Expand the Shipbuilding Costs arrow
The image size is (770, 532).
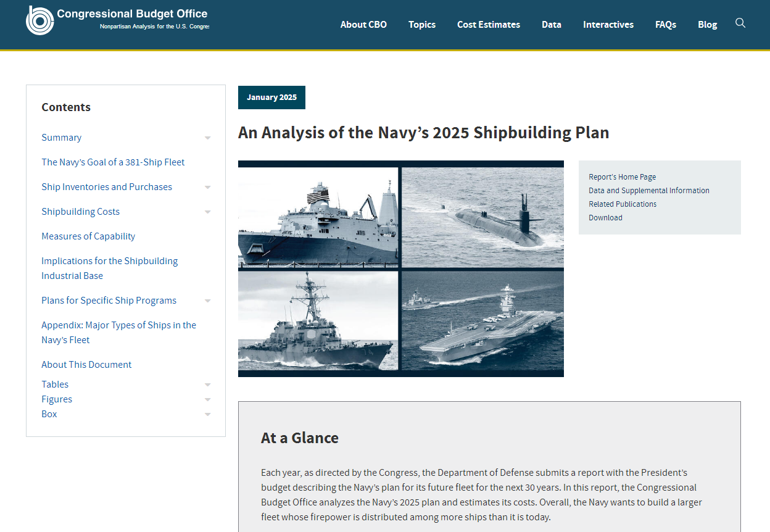point(208,212)
